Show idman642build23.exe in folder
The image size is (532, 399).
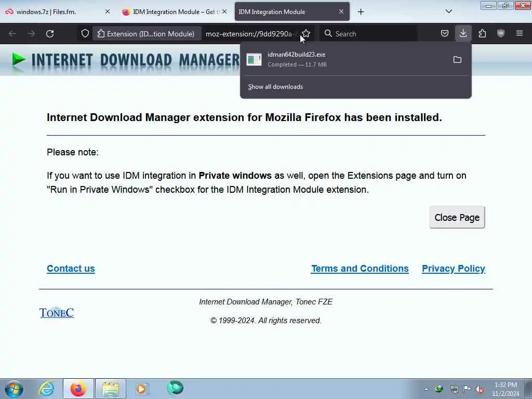click(x=457, y=60)
